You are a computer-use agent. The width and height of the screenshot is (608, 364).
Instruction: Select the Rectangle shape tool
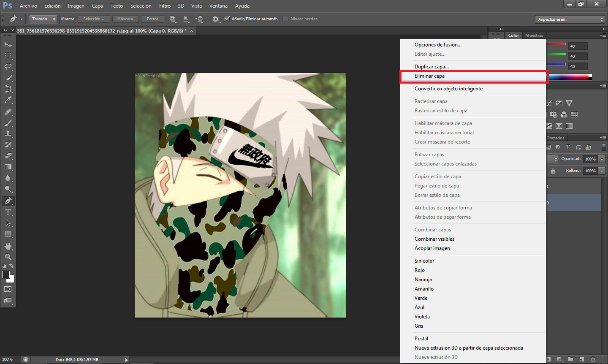tap(8, 234)
